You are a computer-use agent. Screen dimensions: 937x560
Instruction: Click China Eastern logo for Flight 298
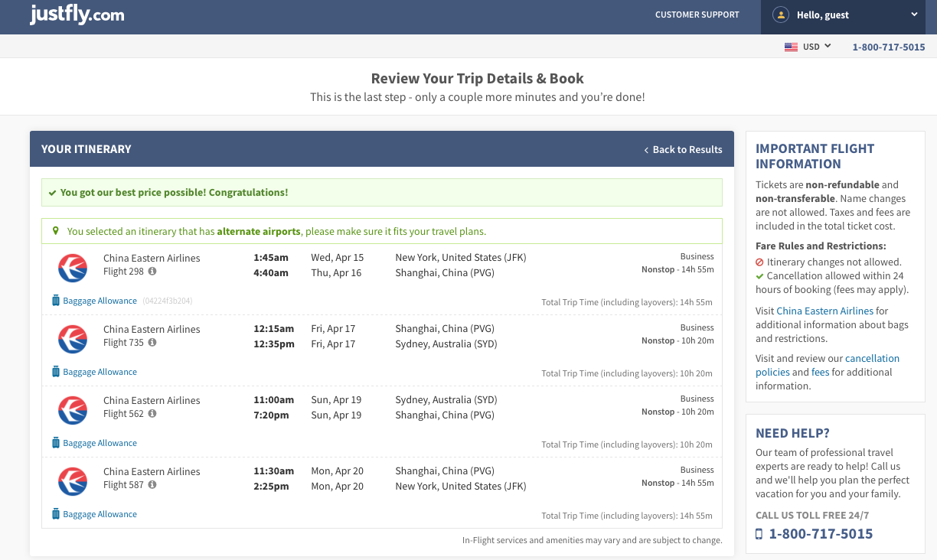(73, 268)
